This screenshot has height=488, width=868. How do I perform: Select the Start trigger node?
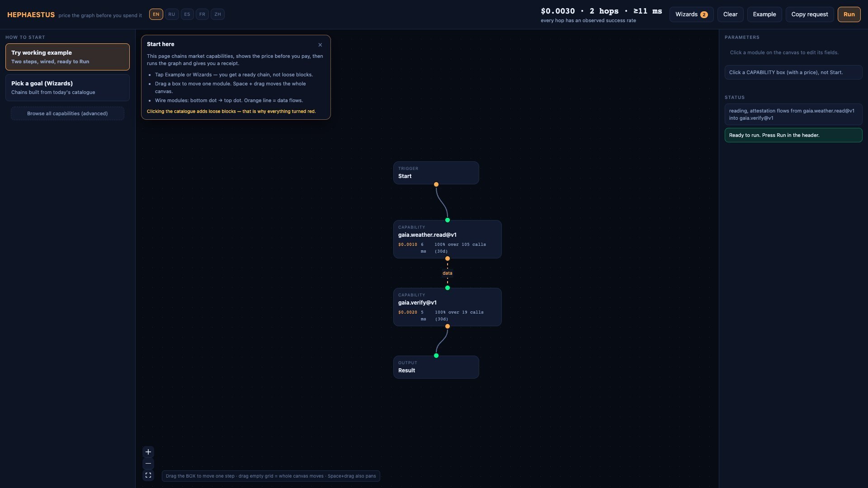pyautogui.click(x=436, y=173)
